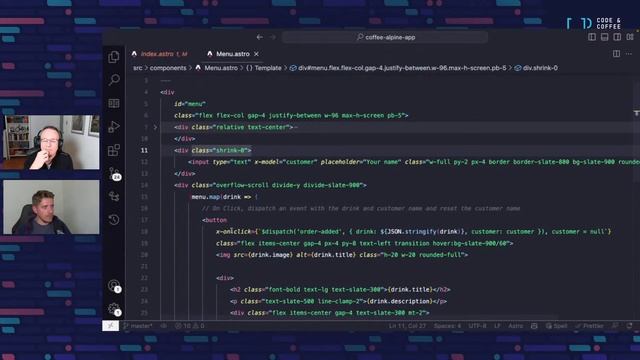Screen dimensions: 640x360
Task: Click 'x-on:click' attribute in code
Action: (233, 232)
